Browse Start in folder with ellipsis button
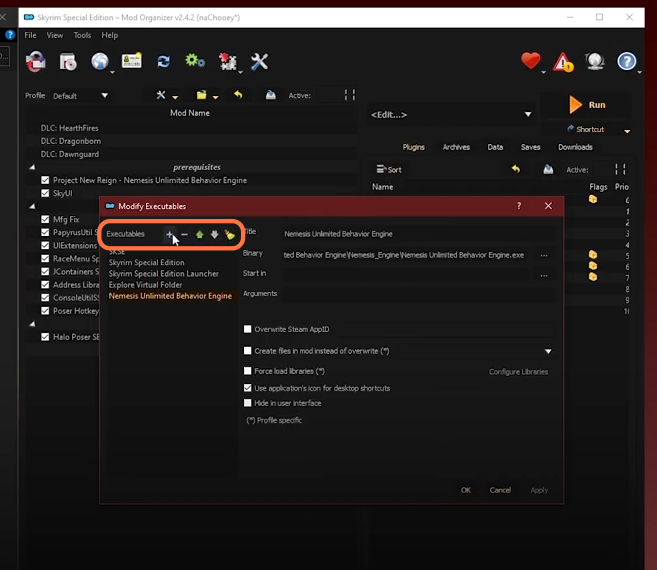 [x=544, y=275]
